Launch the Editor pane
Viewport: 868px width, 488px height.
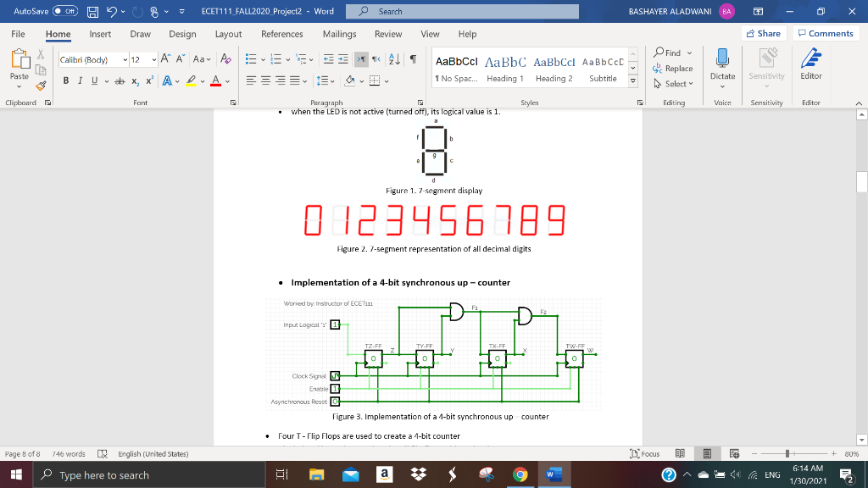click(x=810, y=68)
